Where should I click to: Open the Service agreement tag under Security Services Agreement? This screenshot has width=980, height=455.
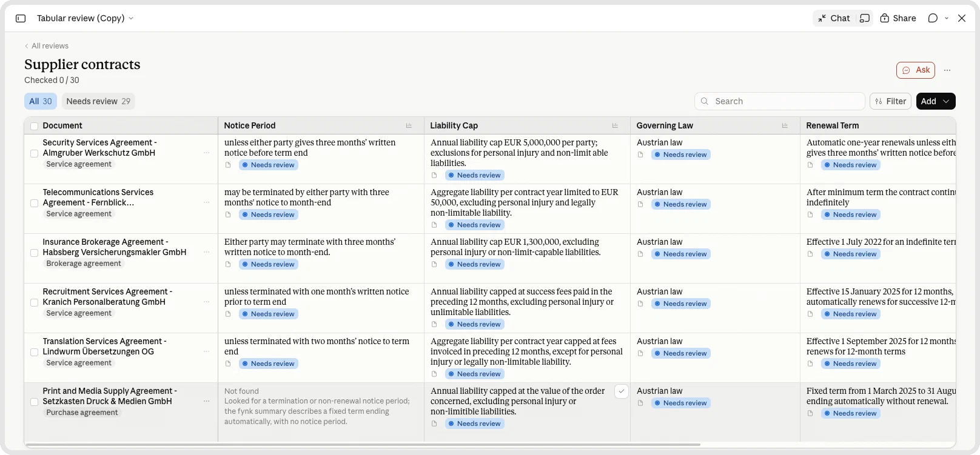pyautogui.click(x=79, y=164)
